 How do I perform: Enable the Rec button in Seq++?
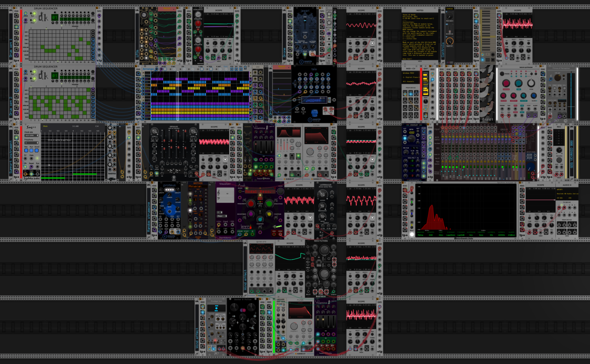pos(26,151)
